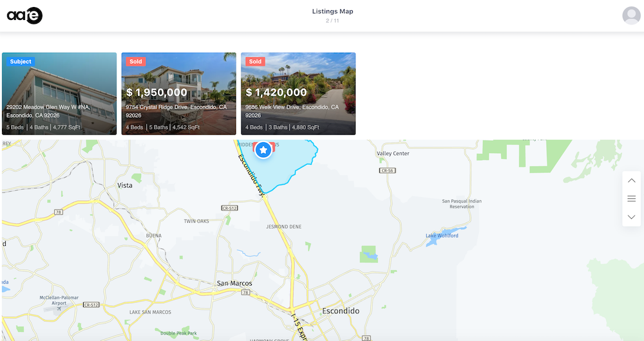Click the Listings Map title

coord(333,12)
